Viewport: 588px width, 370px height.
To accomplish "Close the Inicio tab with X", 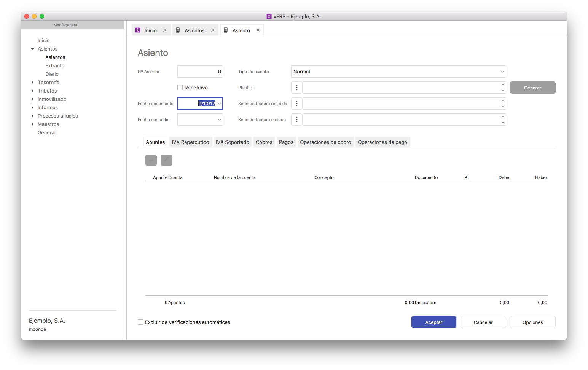I will (165, 30).
